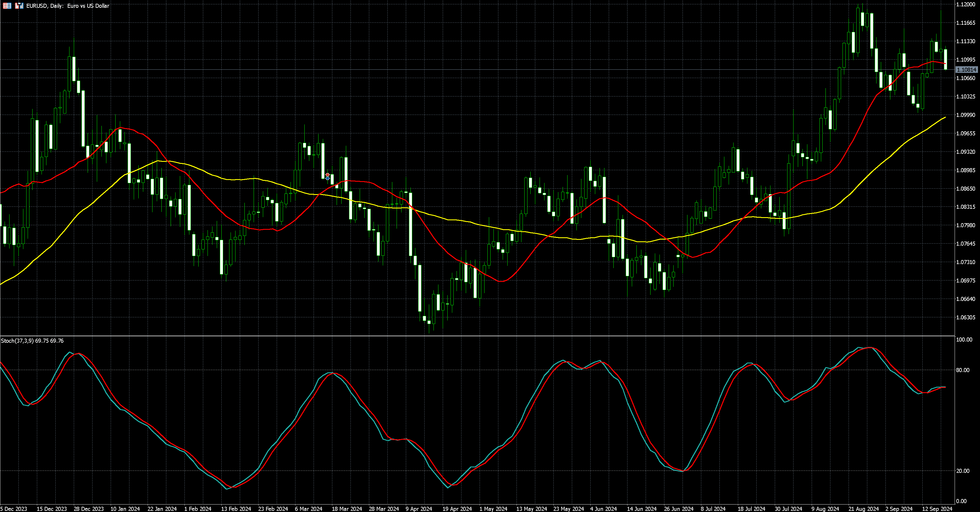This screenshot has height=512, width=980.
Task: Click the 100.00 stochastic scale label
Action: point(964,340)
